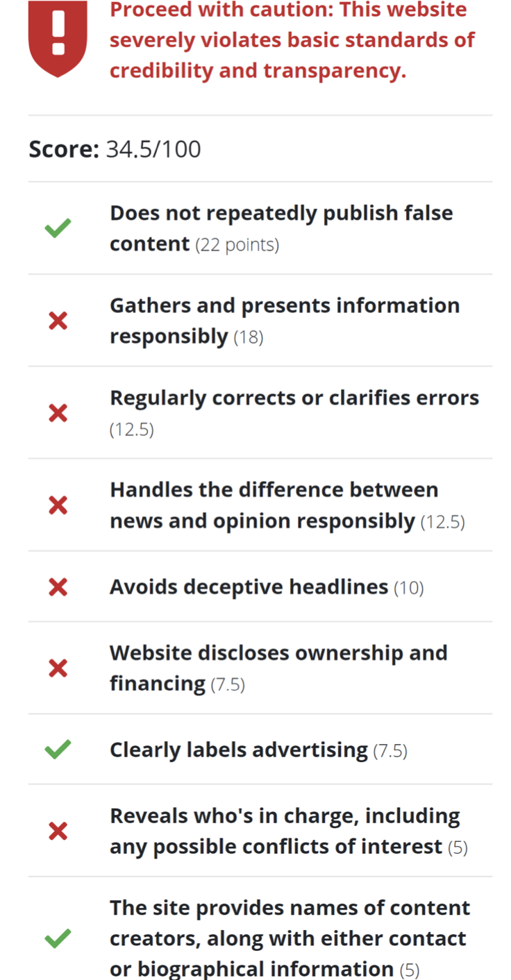
Task: Click red X beside gathers information responsibly
Action: (58, 321)
